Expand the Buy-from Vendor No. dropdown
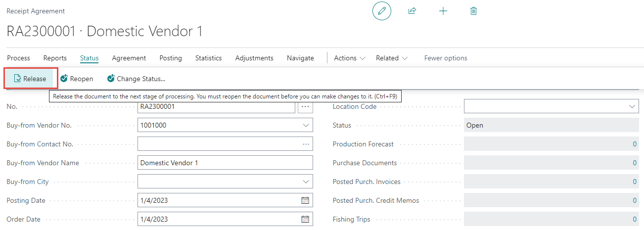644x230 pixels. pos(305,125)
